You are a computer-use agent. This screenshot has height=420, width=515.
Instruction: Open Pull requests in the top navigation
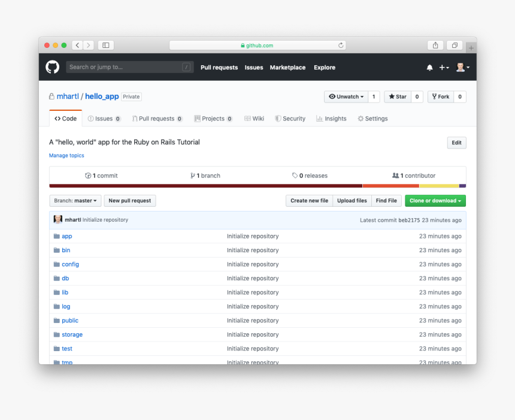(x=219, y=67)
